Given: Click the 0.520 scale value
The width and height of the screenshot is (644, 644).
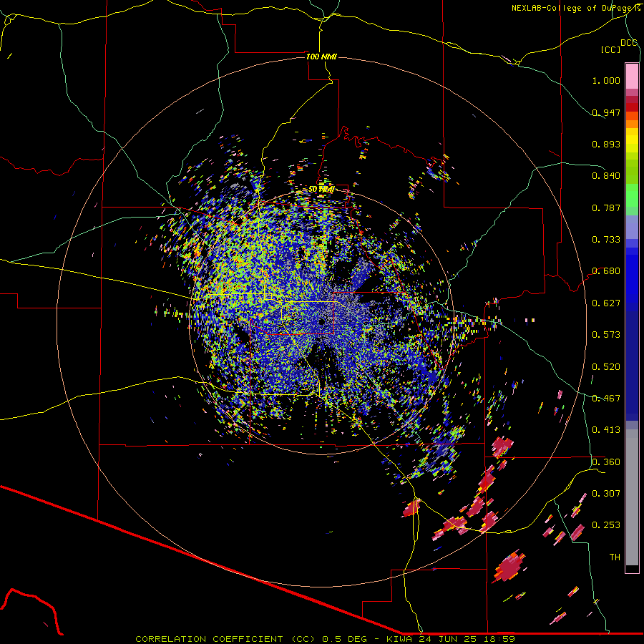Looking at the screenshot, I should click(606, 367).
